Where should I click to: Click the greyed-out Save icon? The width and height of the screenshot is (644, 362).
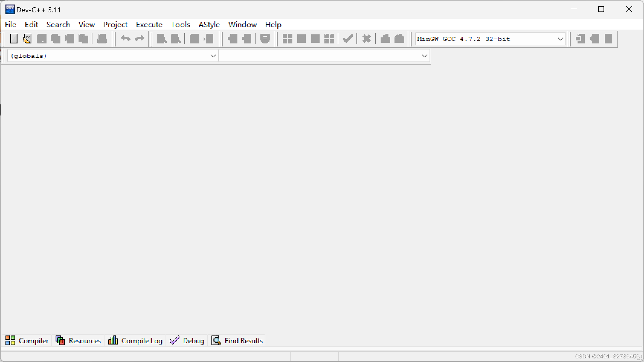coord(42,39)
